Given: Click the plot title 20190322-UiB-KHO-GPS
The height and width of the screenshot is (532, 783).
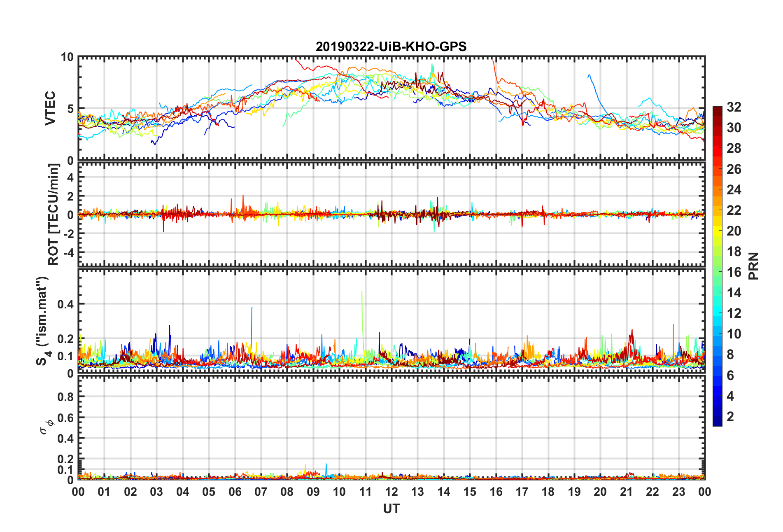Looking at the screenshot, I should (x=391, y=47).
